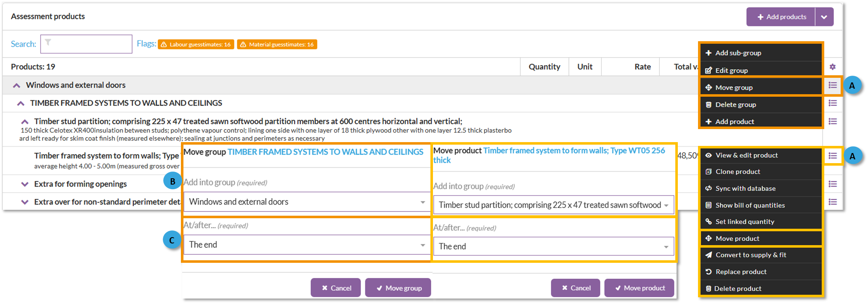Click the Labour guesstimates warning flag
The image size is (868, 304).
click(196, 45)
